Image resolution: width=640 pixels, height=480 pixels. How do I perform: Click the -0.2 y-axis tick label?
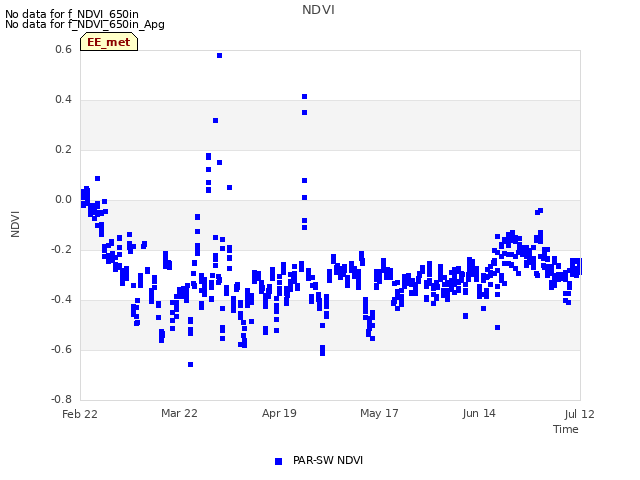coord(61,249)
